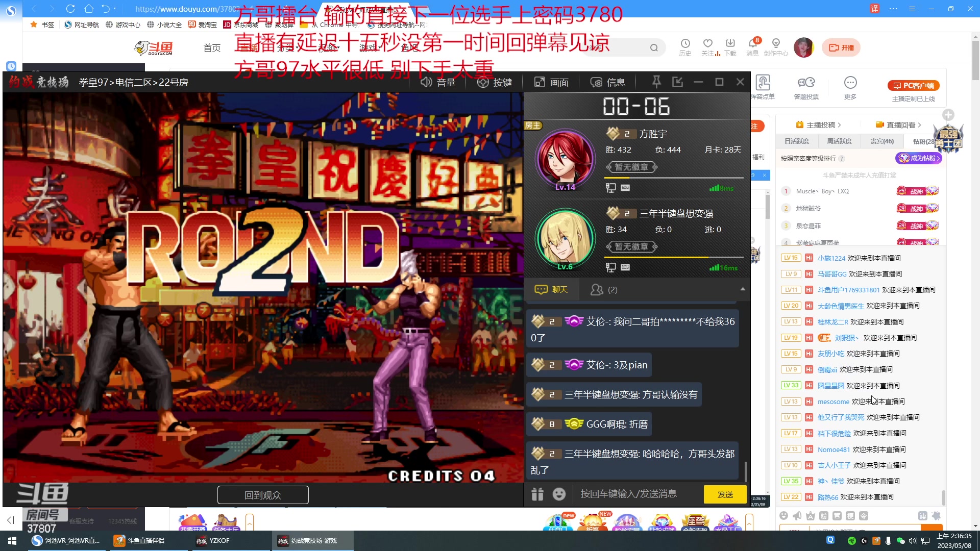Screen dimensions: 980x551
Task: Open the 答题投票 quiz vote icon
Action: [806, 87]
